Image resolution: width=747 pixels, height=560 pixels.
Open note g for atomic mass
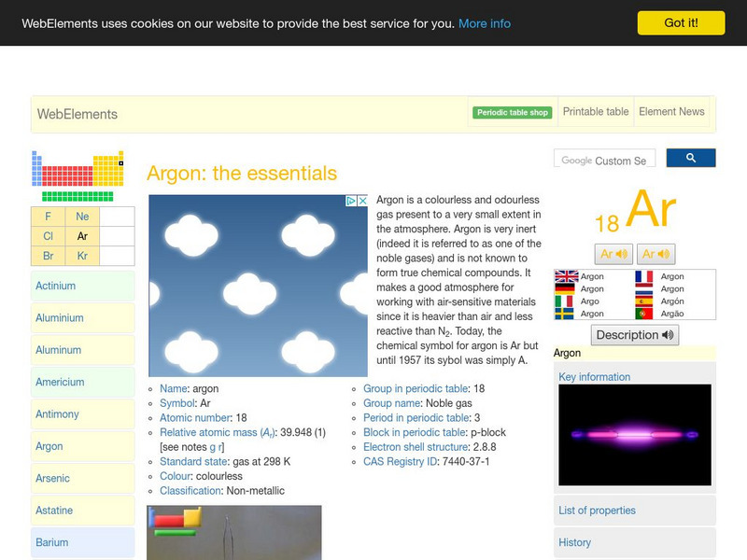pyautogui.click(x=213, y=448)
